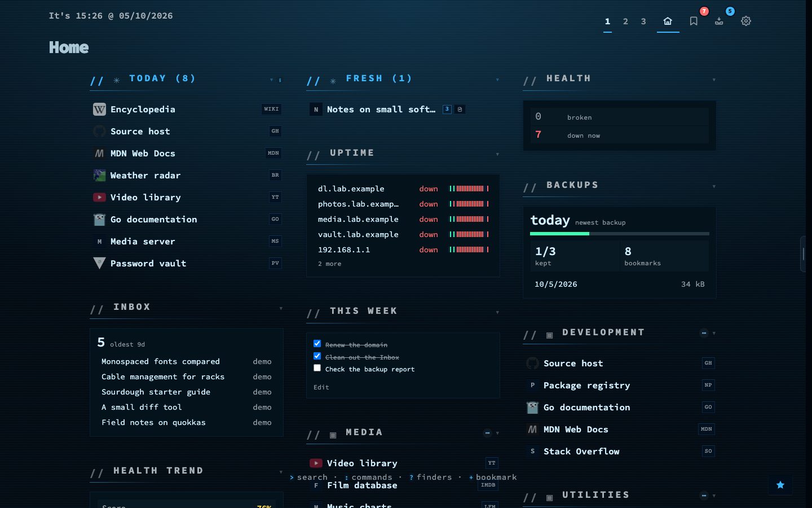
Task: Collapse the Media section arrow
Action: click(497, 433)
